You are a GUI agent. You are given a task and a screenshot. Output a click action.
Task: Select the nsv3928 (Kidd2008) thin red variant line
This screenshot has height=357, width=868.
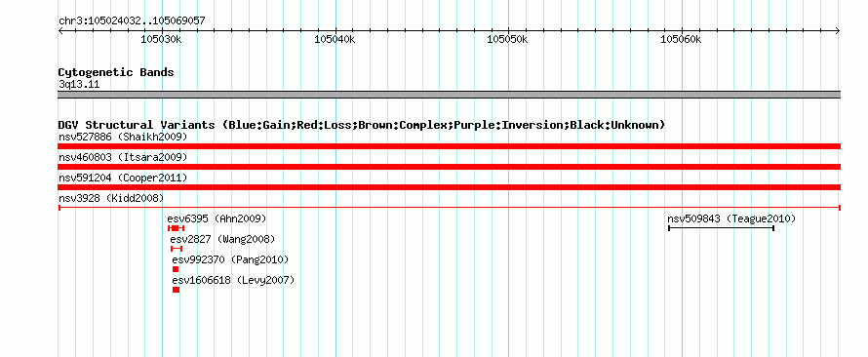pyautogui.click(x=449, y=208)
